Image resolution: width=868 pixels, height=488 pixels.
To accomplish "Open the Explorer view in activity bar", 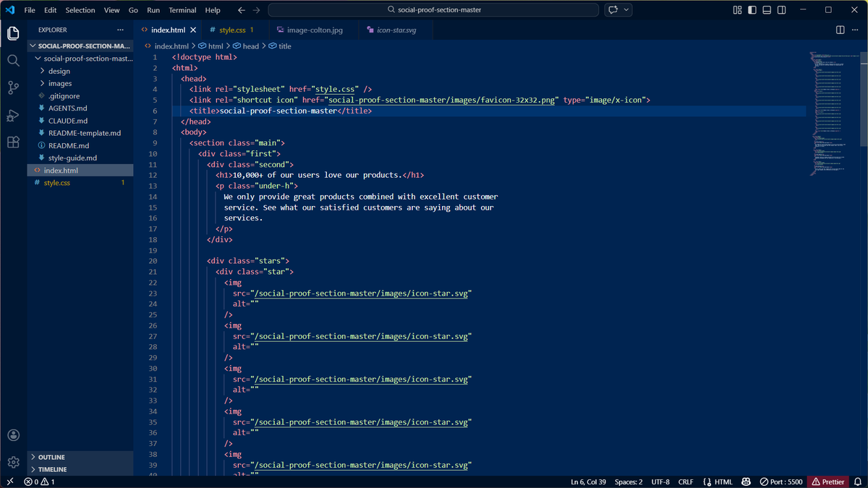I will point(13,33).
